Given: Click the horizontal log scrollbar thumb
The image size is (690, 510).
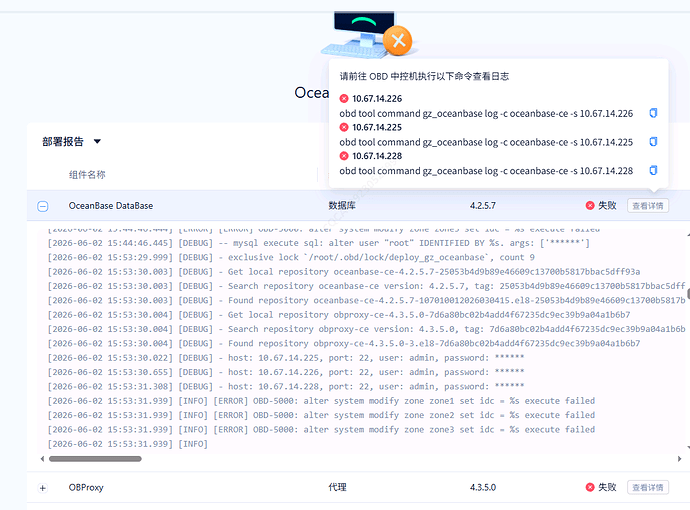Looking at the screenshot, I should click(x=95, y=459).
